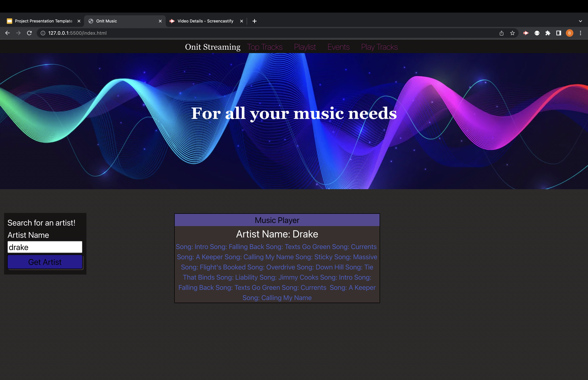
Task: Open the Top Tracks link
Action: (265, 47)
